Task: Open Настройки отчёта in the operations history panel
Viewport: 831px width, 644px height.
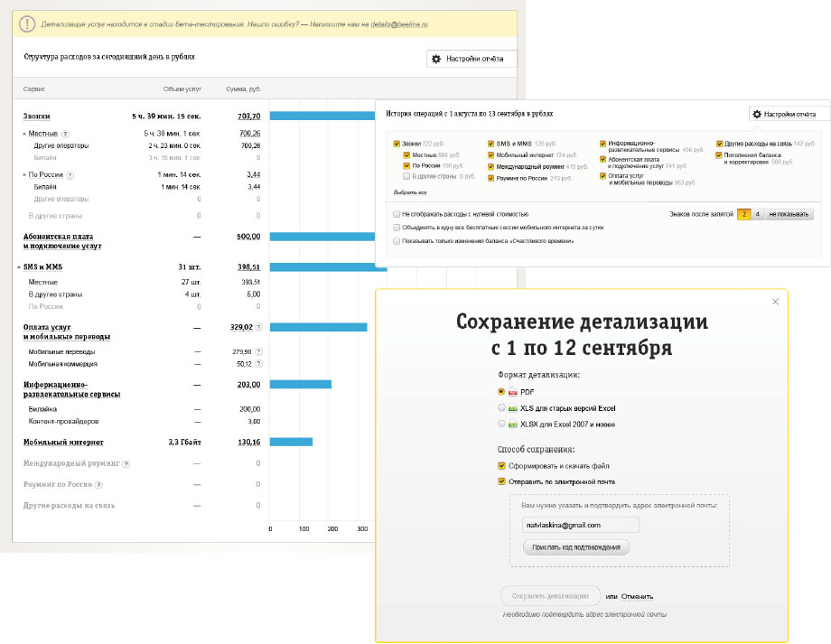Action: (782, 115)
